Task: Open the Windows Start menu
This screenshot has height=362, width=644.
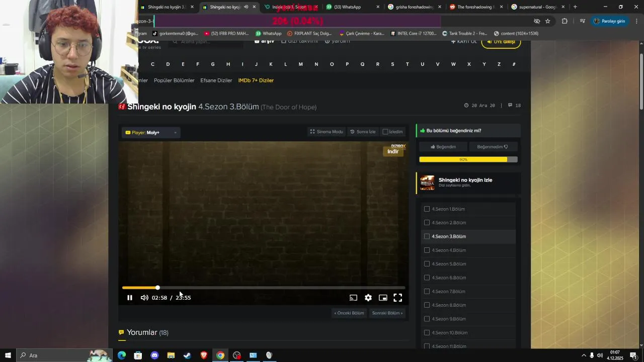Action: (x=8, y=355)
